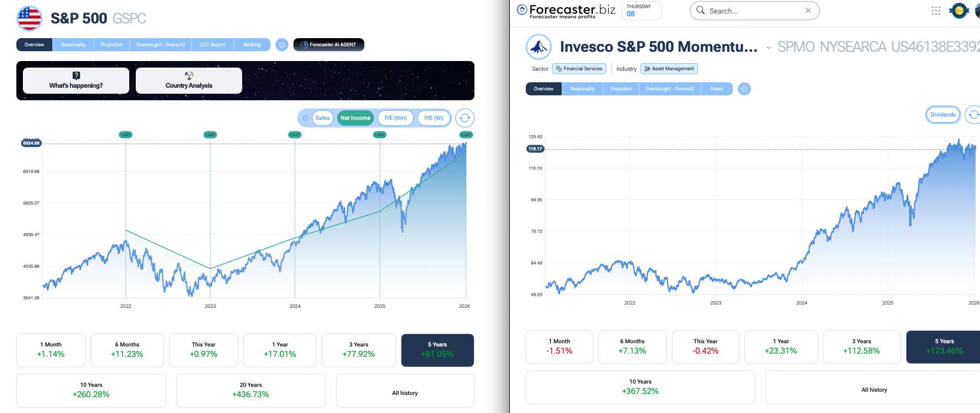Click the favorite star beside the Ranking tab
This screenshot has height=413, width=980.
(282, 45)
